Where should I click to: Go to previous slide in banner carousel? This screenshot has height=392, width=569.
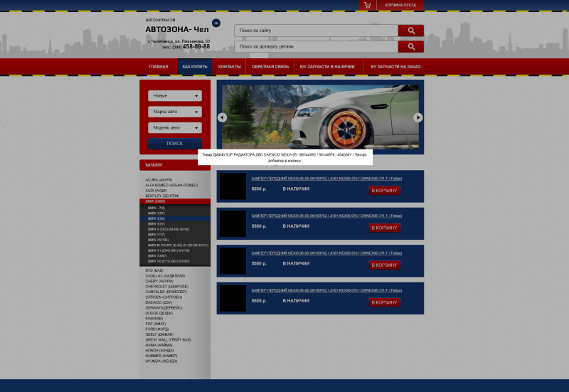pyautogui.click(x=222, y=117)
